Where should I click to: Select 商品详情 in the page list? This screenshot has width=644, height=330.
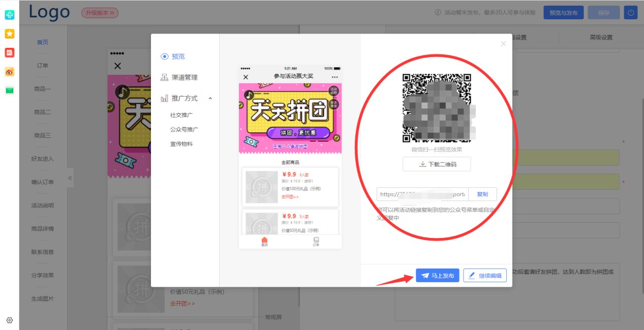click(43, 228)
